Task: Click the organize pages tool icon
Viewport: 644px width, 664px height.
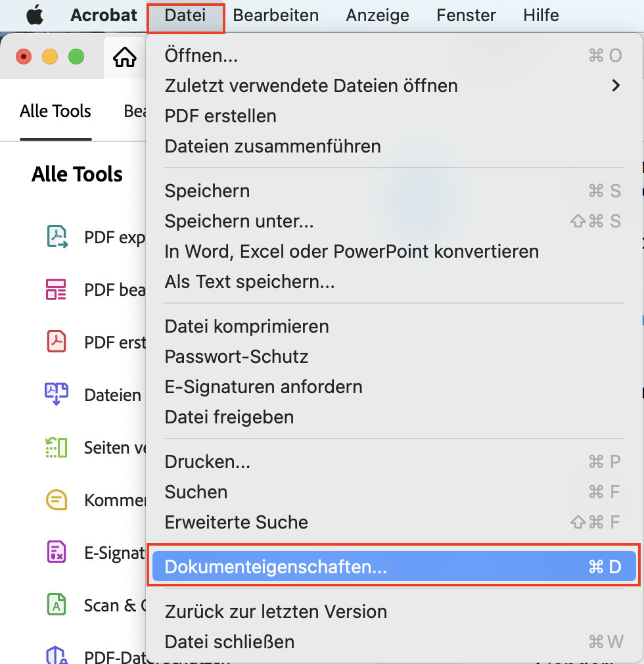Action: pos(57,447)
